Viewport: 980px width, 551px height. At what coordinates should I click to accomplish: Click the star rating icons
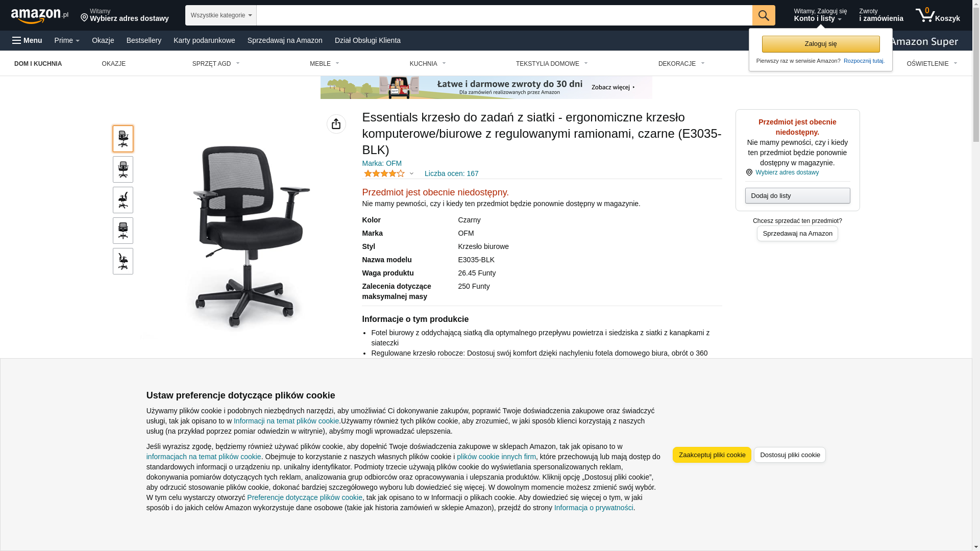[384, 173]
